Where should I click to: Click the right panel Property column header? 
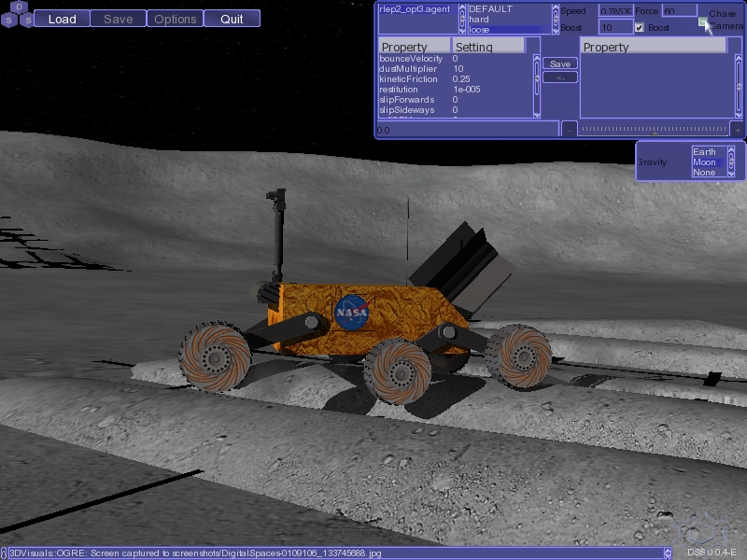coord(654,47)
